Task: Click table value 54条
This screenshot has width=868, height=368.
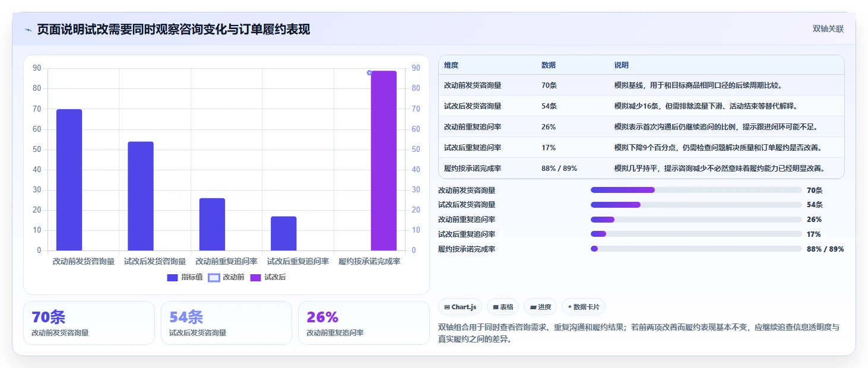Action: pyautogui.click(x=549, y=106)
